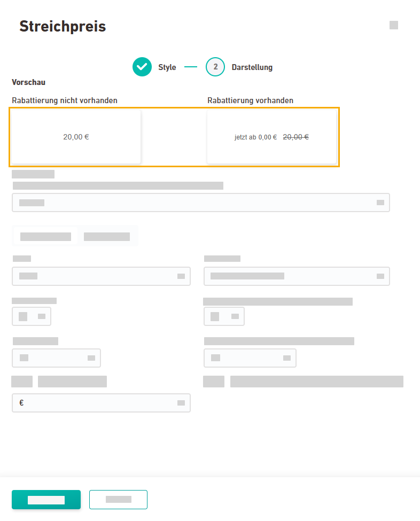This screenshot has height=521, width=420.
Task: Click the Streichpreis dialog title
Action: coord(63,26)
